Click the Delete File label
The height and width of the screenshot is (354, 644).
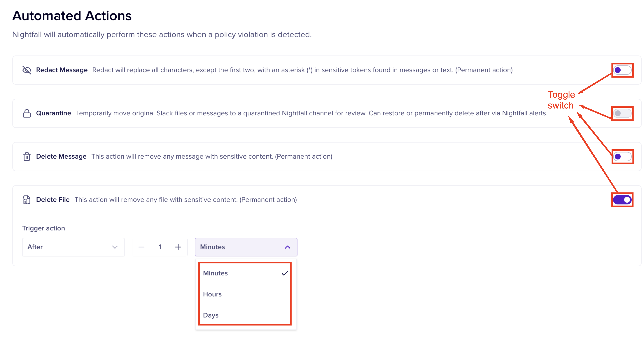point(53,200)
